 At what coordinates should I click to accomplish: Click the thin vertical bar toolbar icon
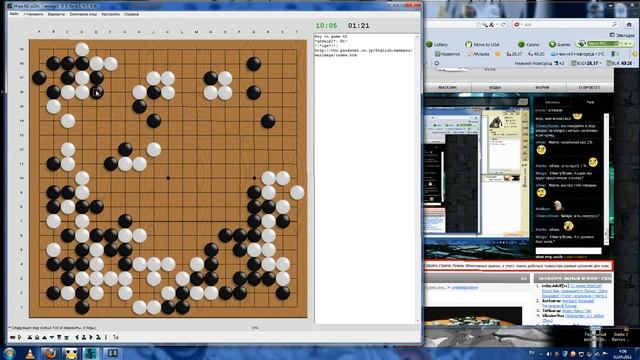click(106, 338)
